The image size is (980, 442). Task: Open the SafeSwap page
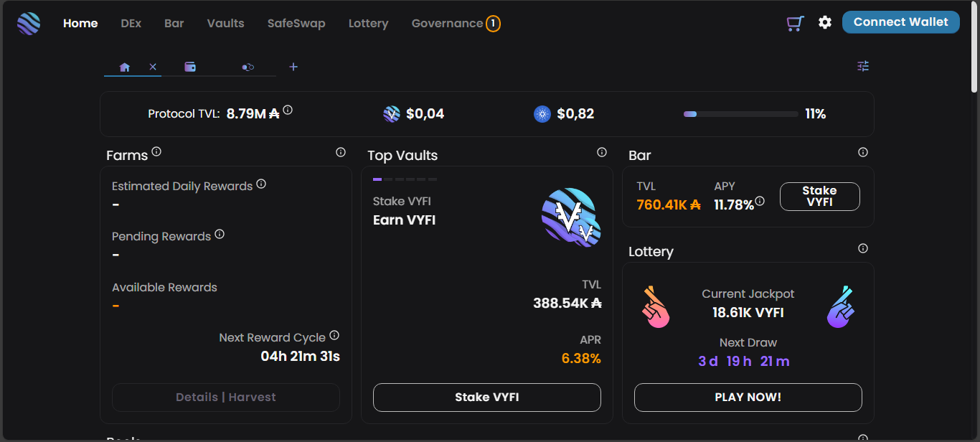point(296,24)
